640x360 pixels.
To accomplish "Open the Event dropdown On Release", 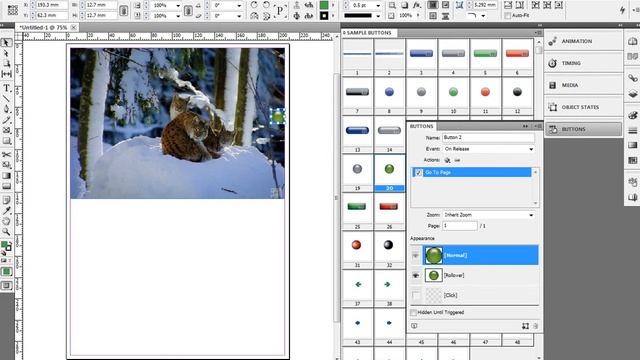I will [489, 149].
